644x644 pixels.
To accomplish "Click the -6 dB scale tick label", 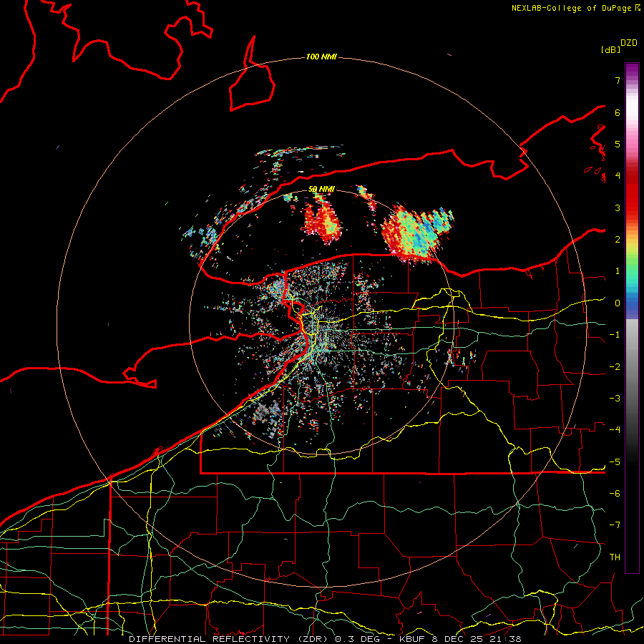I will coord(615,494).
